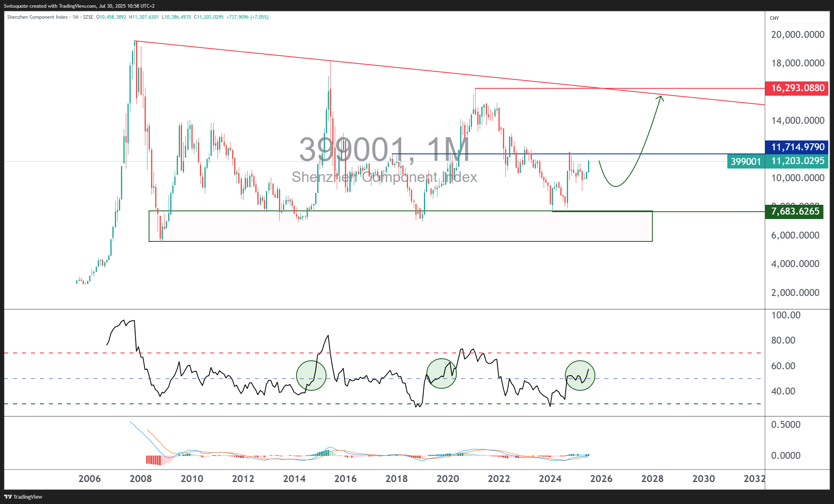Click the 2016 label on time axis

346,479
